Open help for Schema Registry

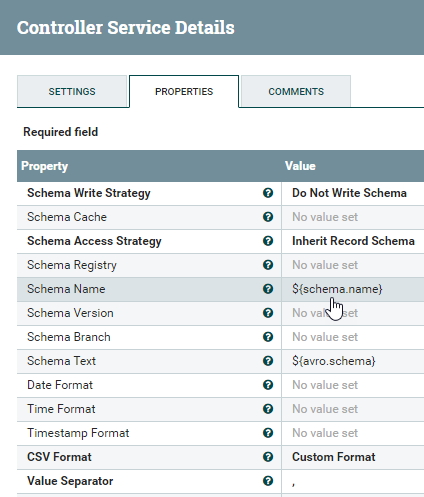(x=268, y=265)
